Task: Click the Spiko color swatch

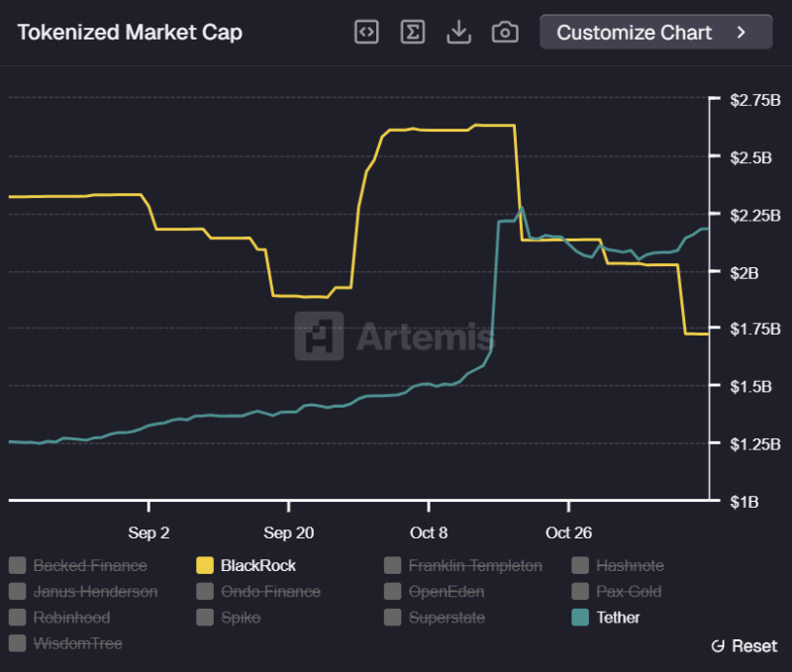Action: coord(207,618)
